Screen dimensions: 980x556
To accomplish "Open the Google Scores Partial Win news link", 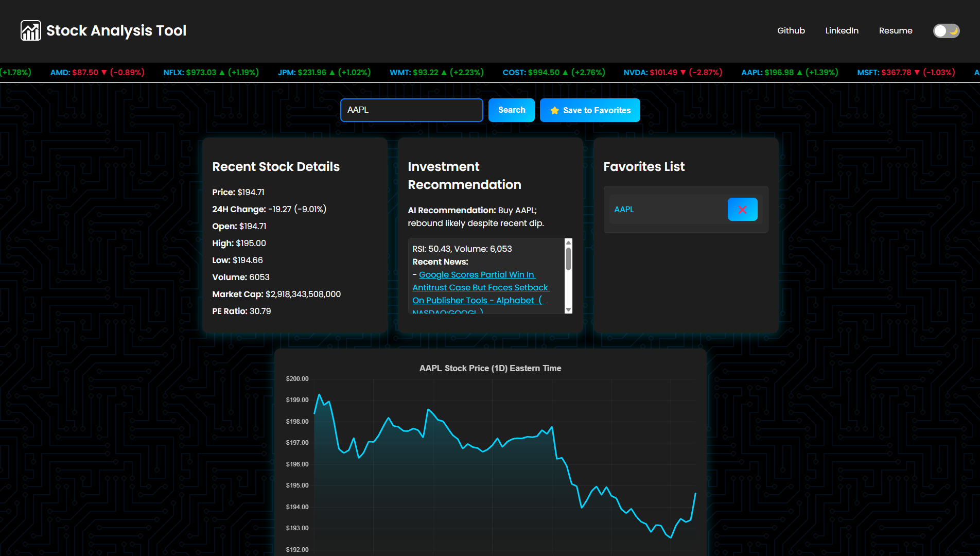I will tap(481, 288).
